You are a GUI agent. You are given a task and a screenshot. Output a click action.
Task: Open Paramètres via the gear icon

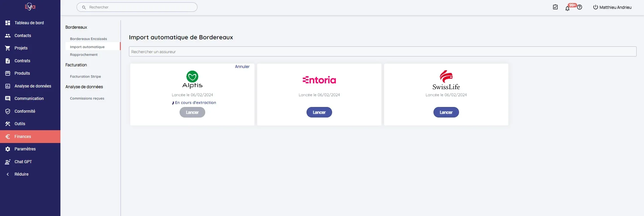[8, 149]
